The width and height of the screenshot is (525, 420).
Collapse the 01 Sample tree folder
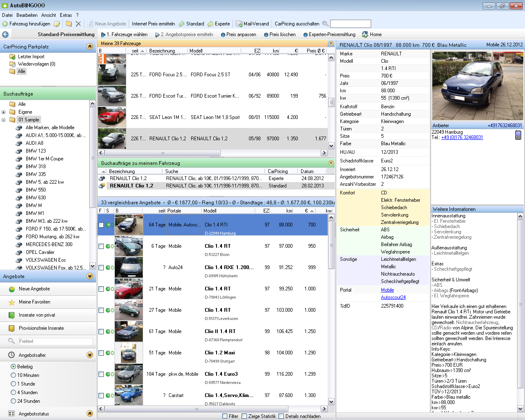point(4,120)
